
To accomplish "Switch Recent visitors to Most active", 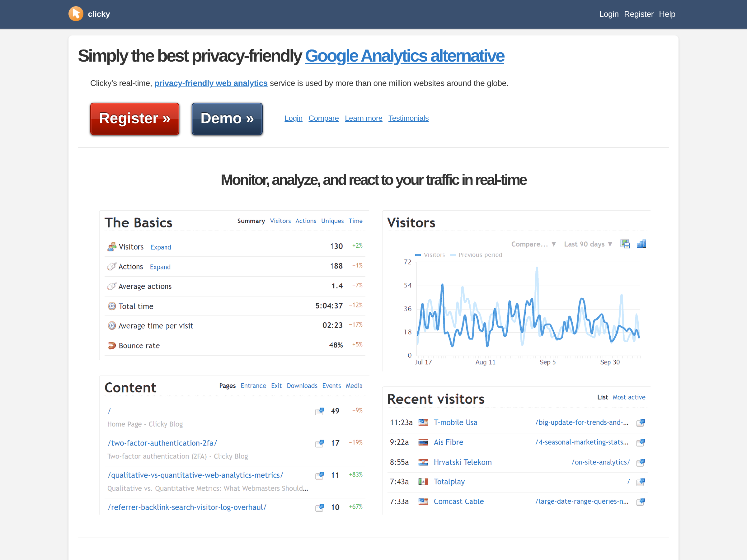I will 629,397.
